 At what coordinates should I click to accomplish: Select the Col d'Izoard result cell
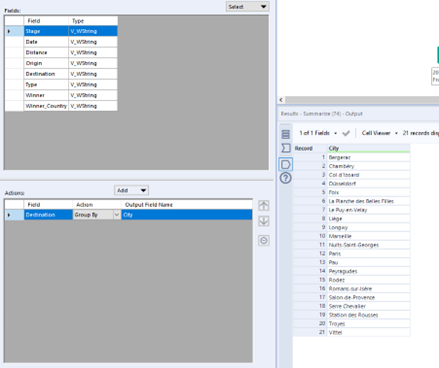(368, 175)
